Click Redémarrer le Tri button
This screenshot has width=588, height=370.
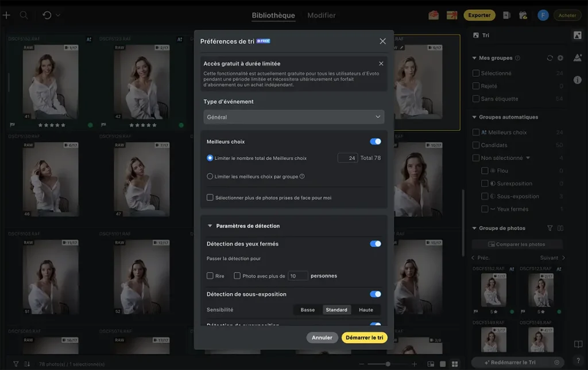[x=510, y=363]
